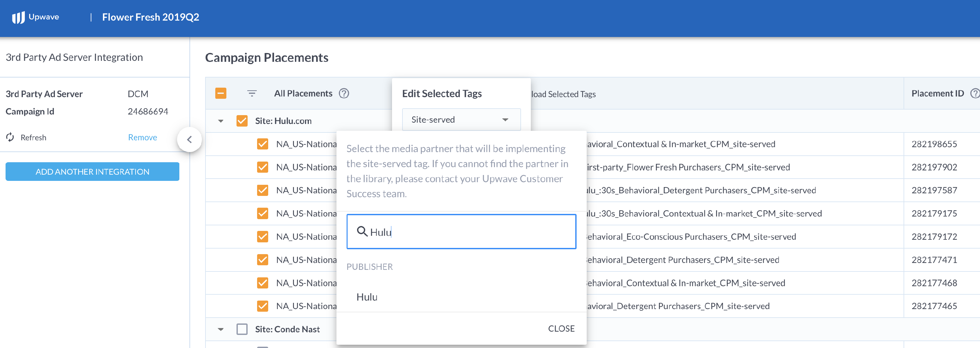Uncheck the placement checkbox for ID 282179172
Screen dimensions: 980x348
tap(263, 236)
